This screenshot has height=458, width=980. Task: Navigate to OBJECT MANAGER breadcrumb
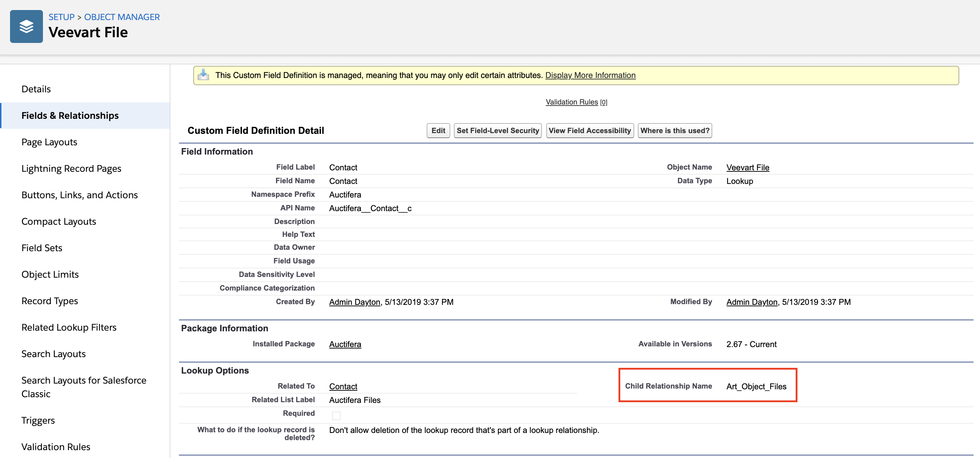(122, 17)
